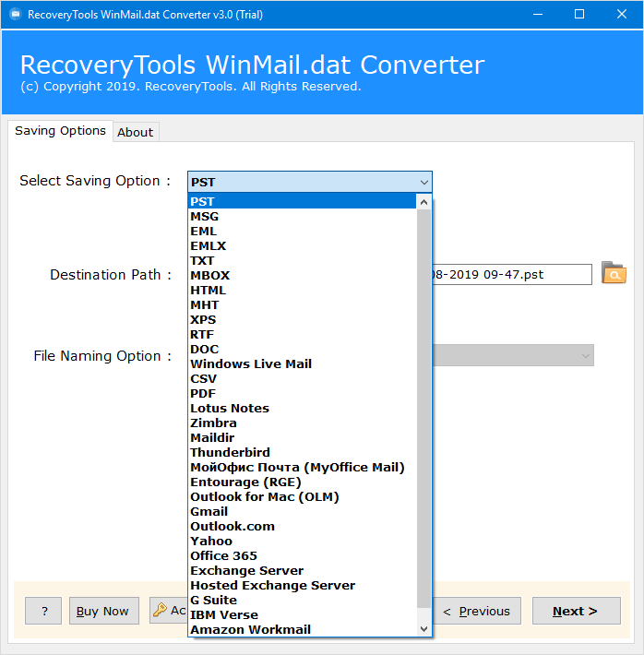
Task: Minimize the WinMail.dat Converter window
Action: [x=538, y=15]
